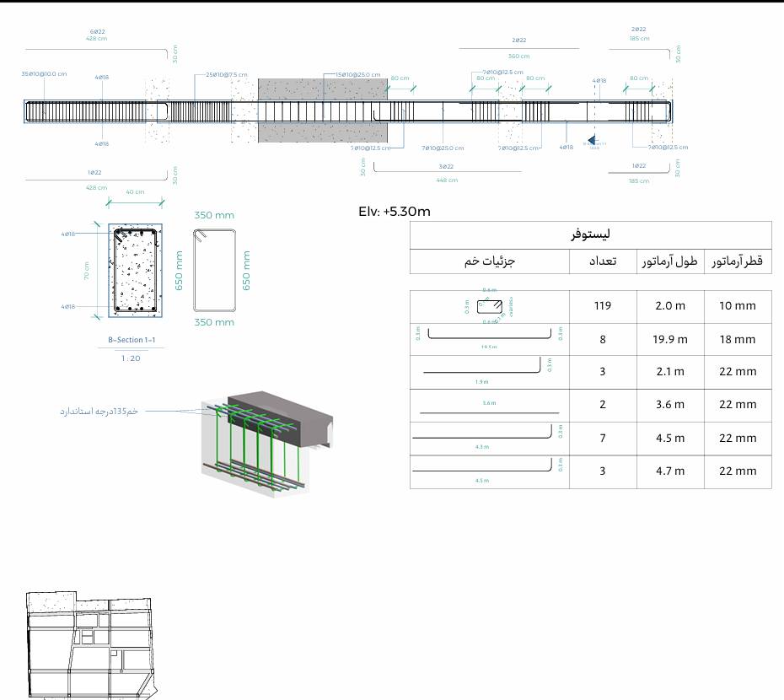
Task: Select the straight 3.6 m bar shape
Action: pos(489,410)
